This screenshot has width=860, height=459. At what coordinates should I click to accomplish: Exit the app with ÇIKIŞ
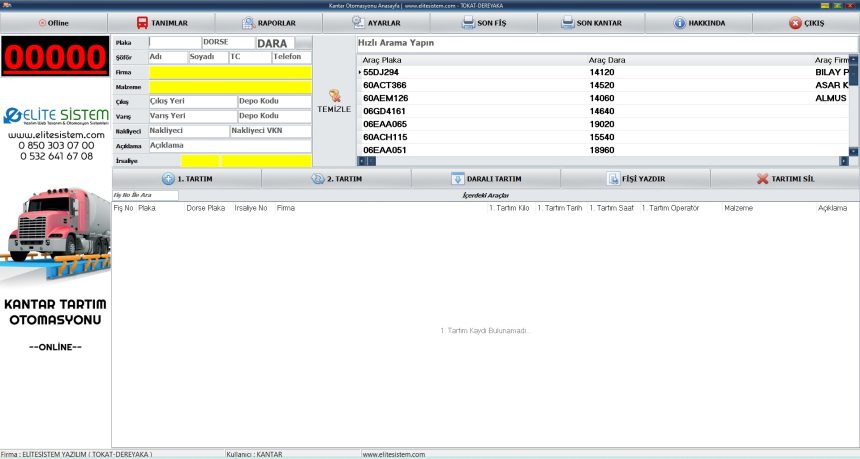click(x=807, y=22)
